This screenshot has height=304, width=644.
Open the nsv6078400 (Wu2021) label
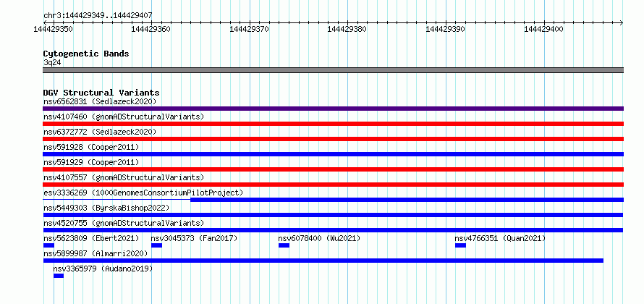(x=319, y=238)
